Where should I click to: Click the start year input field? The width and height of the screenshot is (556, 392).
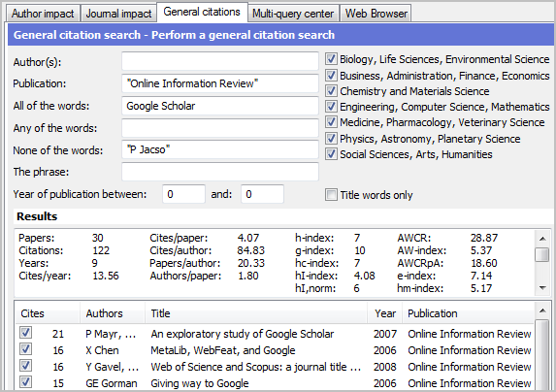coord(183,194)
